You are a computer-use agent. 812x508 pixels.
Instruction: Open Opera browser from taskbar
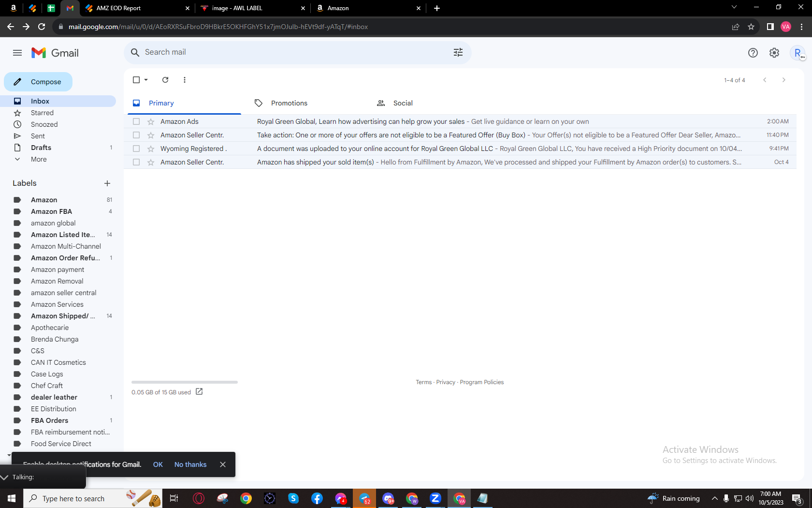[x=199, y=498]
